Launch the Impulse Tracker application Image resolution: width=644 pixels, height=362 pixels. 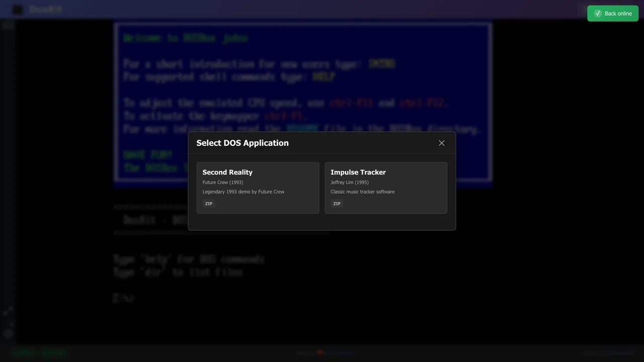[x=385, y=188]
